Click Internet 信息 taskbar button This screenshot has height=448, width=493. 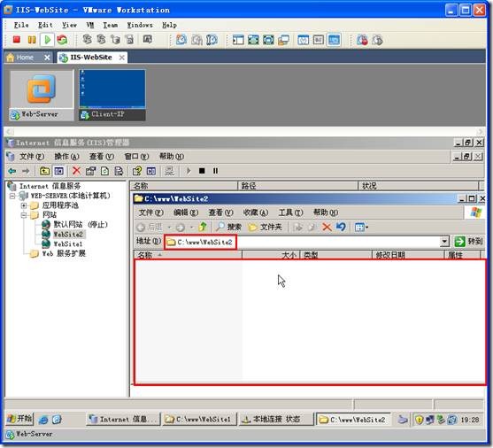pos(123,419)
